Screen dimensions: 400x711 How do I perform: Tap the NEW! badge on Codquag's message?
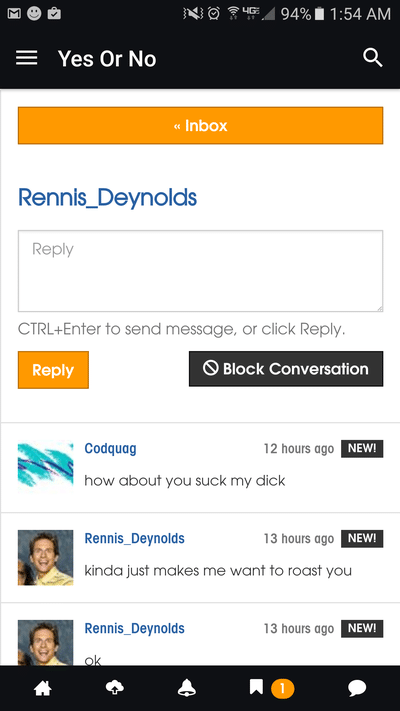pyautogui.click(x=362, y=448)
